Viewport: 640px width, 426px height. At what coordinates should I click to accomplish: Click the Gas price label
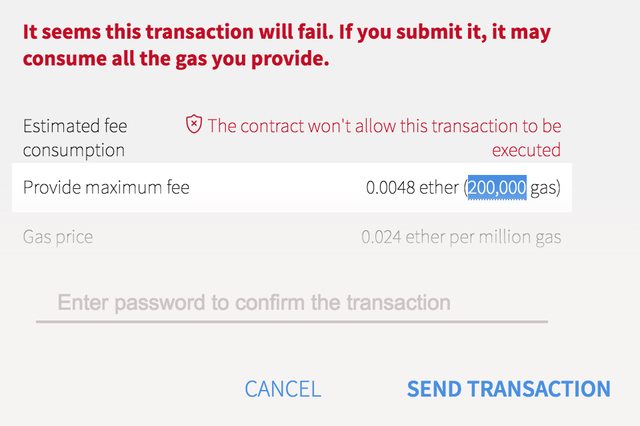click(x=58, y=237)
